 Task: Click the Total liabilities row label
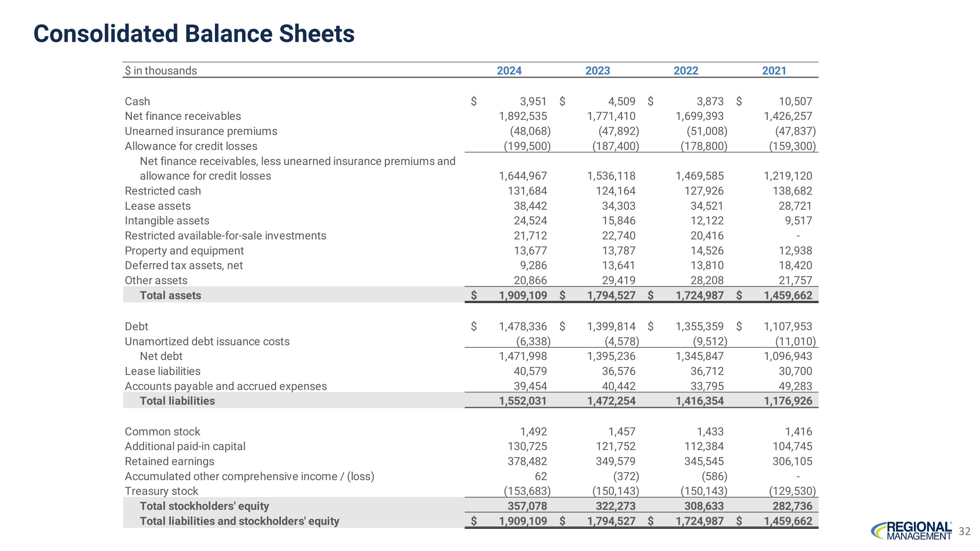pyautogui.click(x=177, y=401)
